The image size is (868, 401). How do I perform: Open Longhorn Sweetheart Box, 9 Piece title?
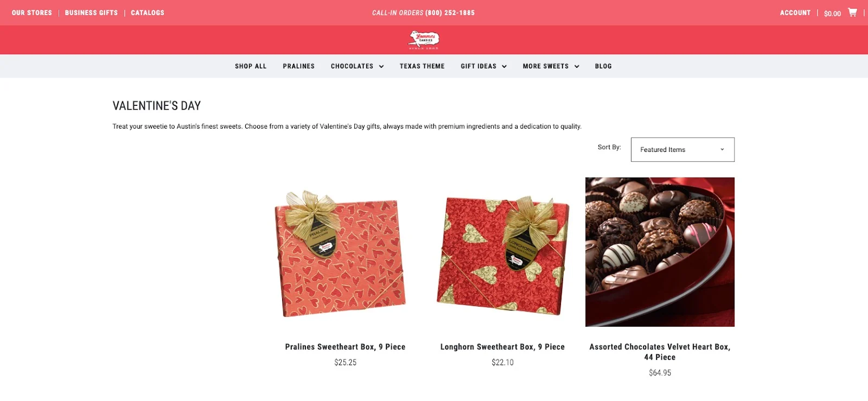click(x=502, y=347)
